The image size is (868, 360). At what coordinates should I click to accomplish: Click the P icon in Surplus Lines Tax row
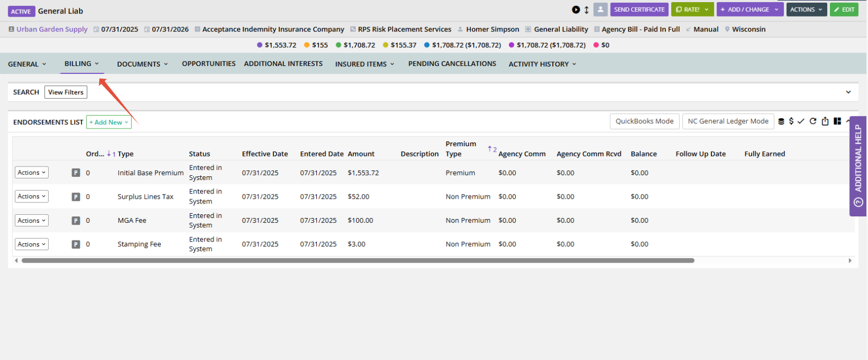(x=76, y=197)
